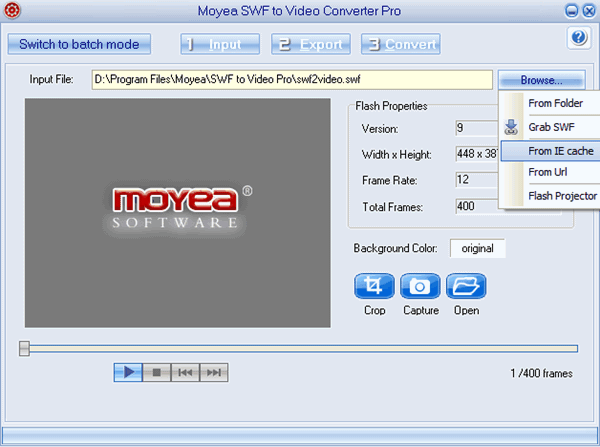
Task: Go to step 3 Convert
Action: pyautogui.click(x=401, y=44)
